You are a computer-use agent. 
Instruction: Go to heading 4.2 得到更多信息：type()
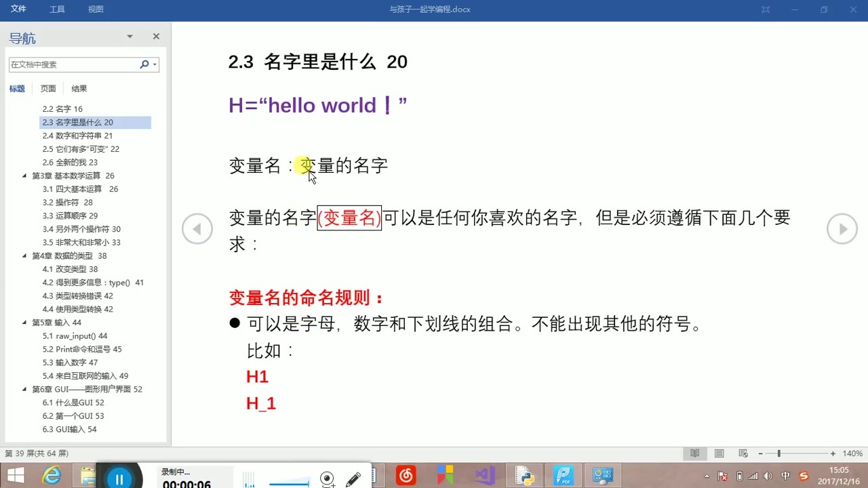click(x=93, y=283)
